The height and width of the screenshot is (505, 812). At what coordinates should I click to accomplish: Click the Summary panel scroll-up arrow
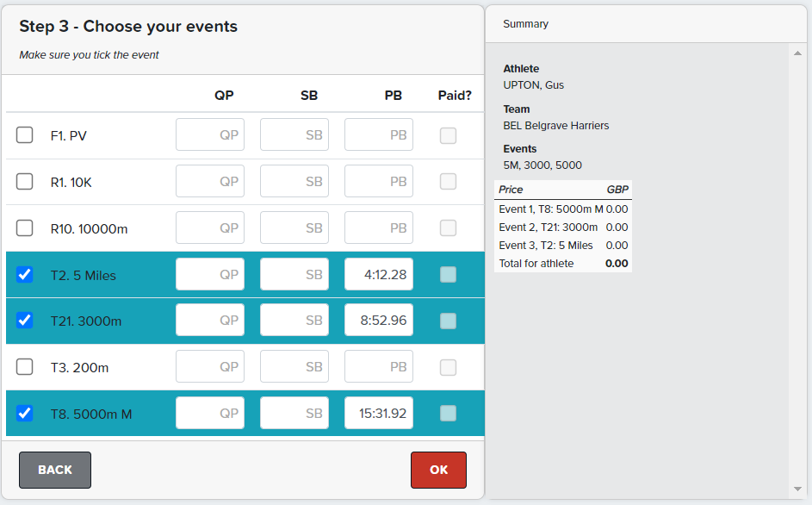pos(797,53)
